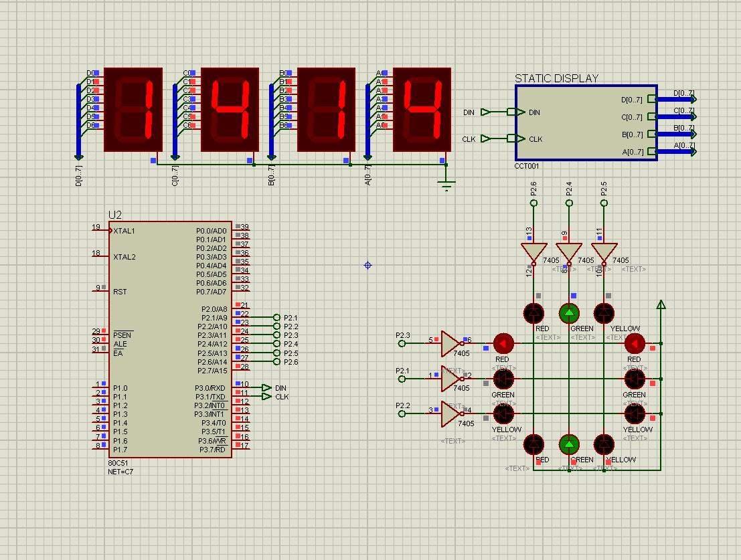Select the seven-segment display on bus D[0..7]
Viewport: 741px width, 560px height.
pyautogui.click(x=133, y=110)
